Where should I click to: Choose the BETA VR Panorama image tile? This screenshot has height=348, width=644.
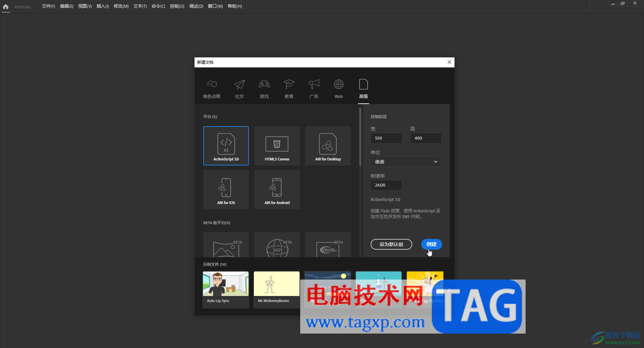pyautogui.click(x=226, y=245)
